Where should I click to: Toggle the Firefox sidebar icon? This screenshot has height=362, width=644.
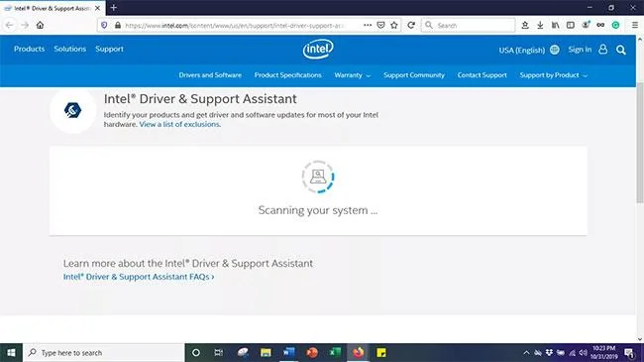[571, 25]
